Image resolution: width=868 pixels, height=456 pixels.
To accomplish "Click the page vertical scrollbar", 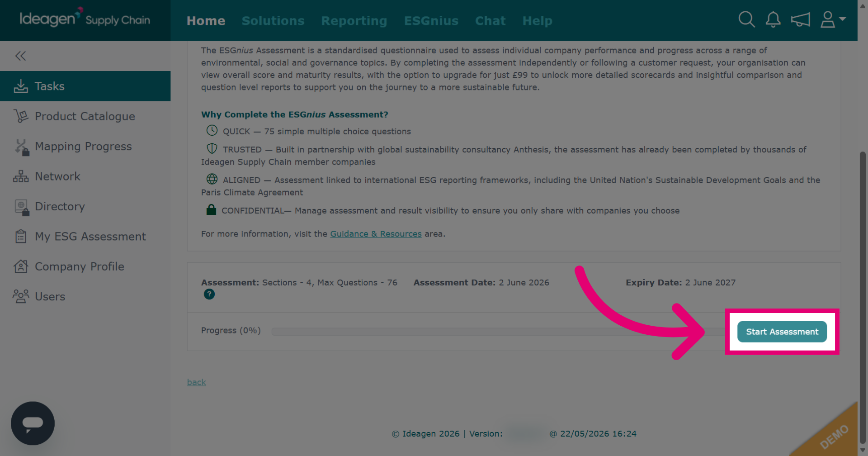I will [x=863, y=299].
